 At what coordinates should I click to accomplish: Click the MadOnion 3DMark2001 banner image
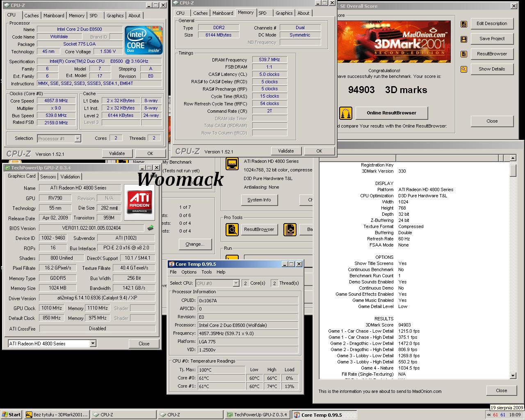[x=394, y=42]
